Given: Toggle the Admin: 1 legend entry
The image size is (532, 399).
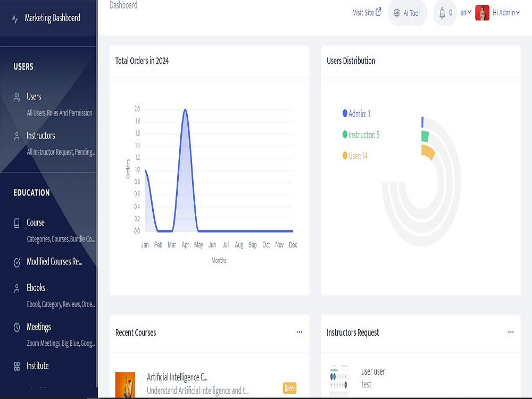Looking at the screenshot, I should point(356,113).
